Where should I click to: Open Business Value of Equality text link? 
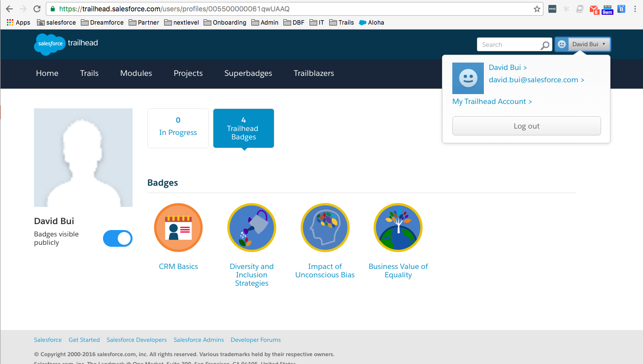[398, 270]
